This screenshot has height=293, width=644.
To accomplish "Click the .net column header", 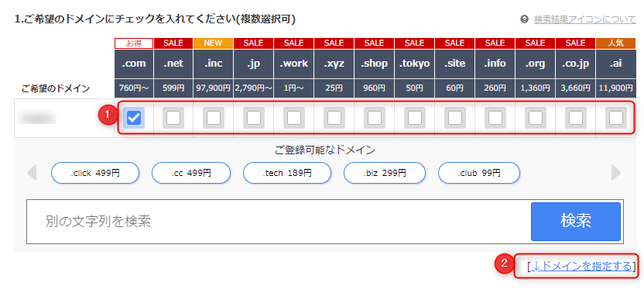I will (x=173, y=64).
